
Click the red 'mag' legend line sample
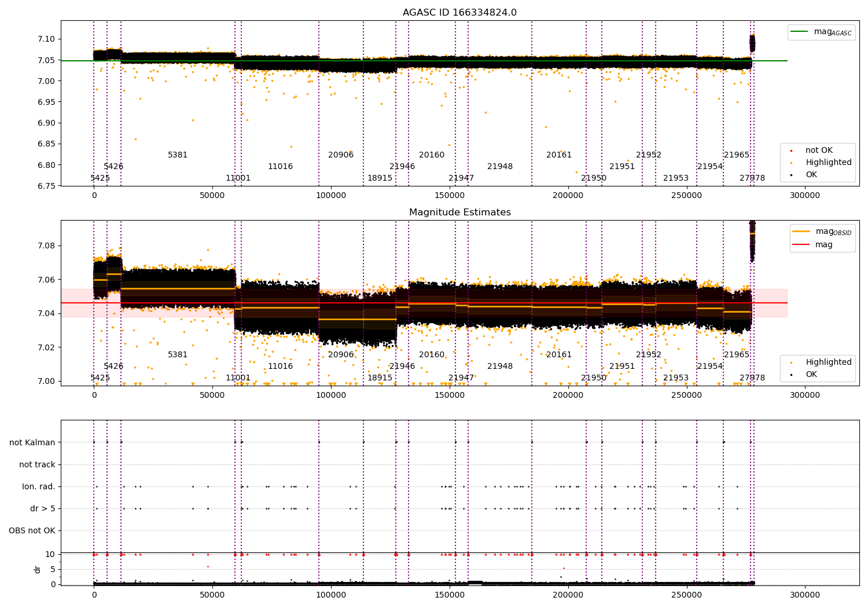801,245
